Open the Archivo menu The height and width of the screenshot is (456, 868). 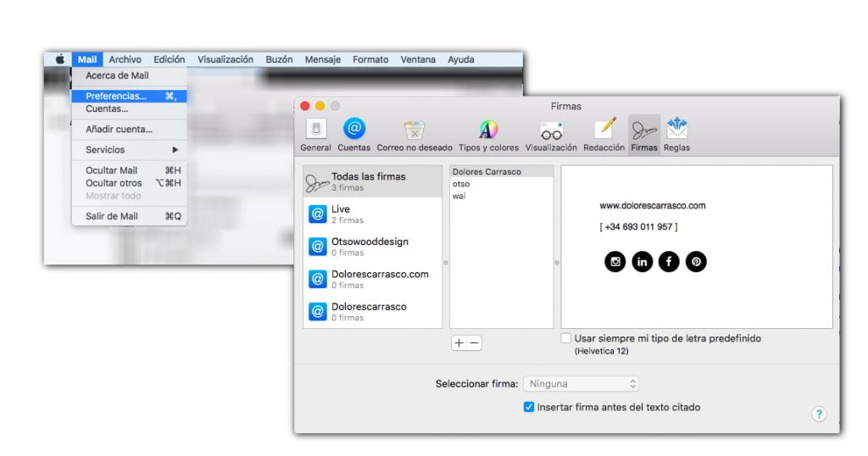125,59
